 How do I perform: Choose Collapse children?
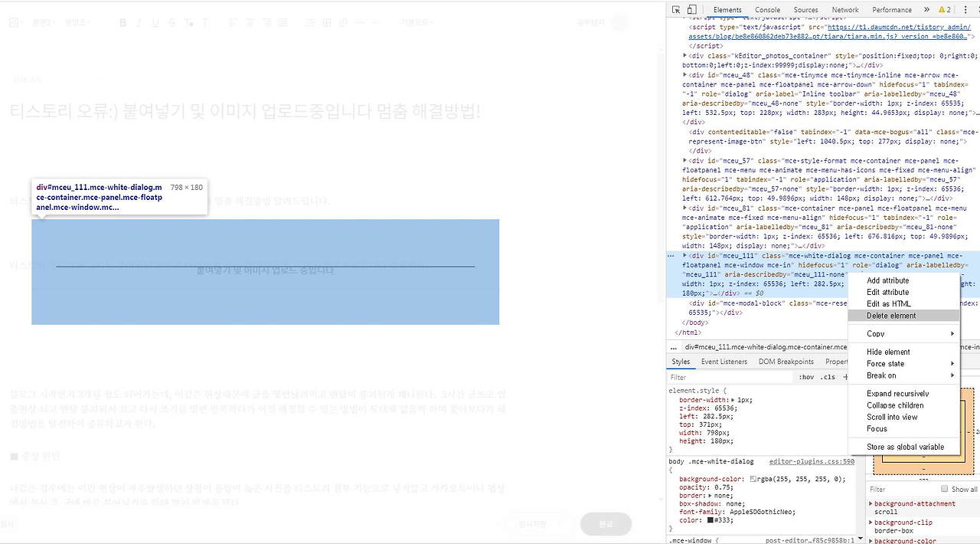click(x=903, y=405)
